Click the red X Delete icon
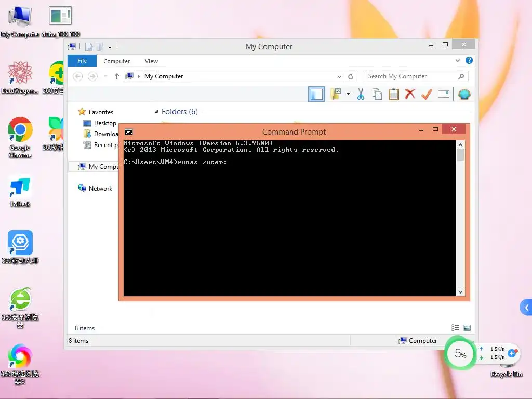 (410, 94)
